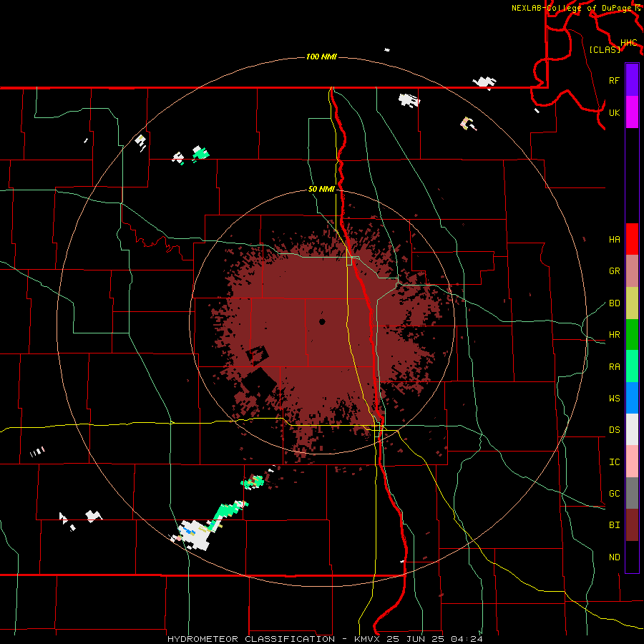Screen dimensions: 644x644
Task: Click the light pink IC ice crystals swatch
Action: [x=632, y=462]
